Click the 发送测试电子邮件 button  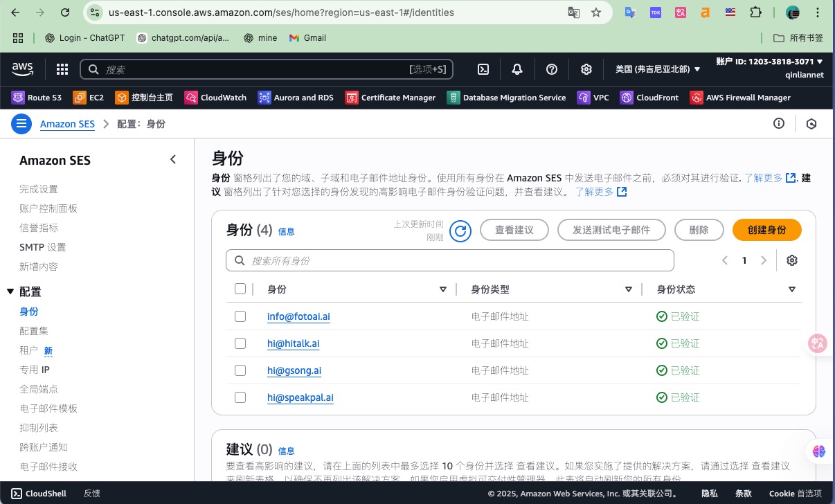[x=611, y=230]
